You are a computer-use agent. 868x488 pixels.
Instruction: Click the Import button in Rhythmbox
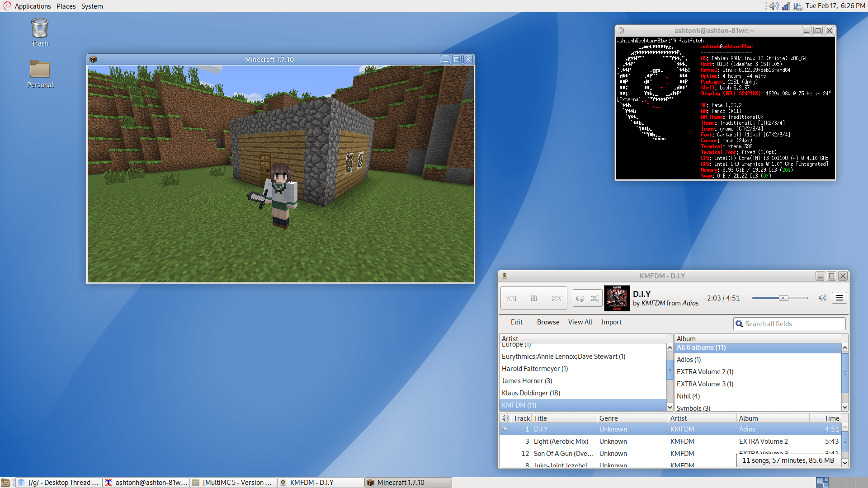pos(611,322)
